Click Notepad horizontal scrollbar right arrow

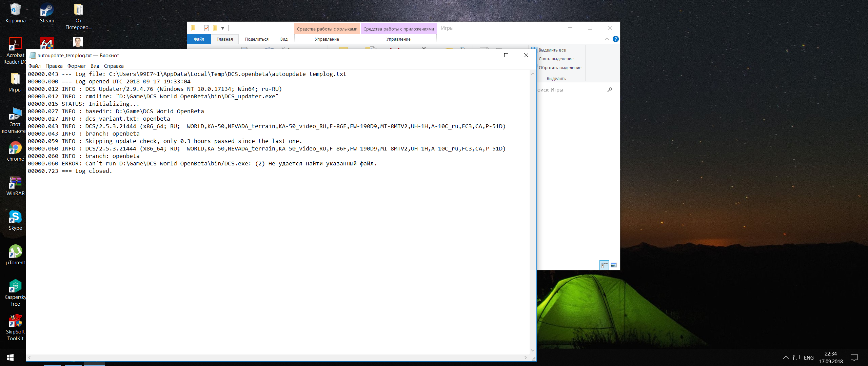(526, 358)
